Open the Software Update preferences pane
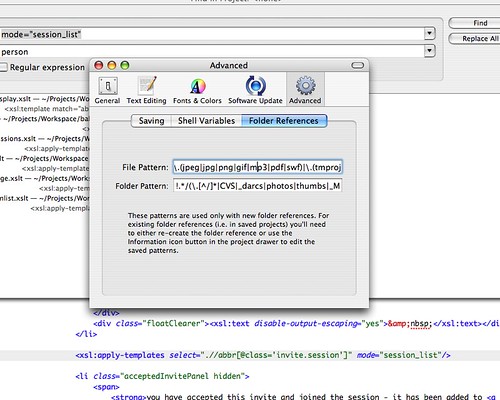The image size is (500, 400). pyautogui.click(x=255, y=90)
